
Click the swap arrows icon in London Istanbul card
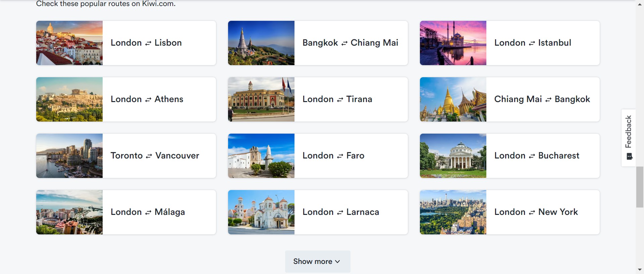point(532,43)
